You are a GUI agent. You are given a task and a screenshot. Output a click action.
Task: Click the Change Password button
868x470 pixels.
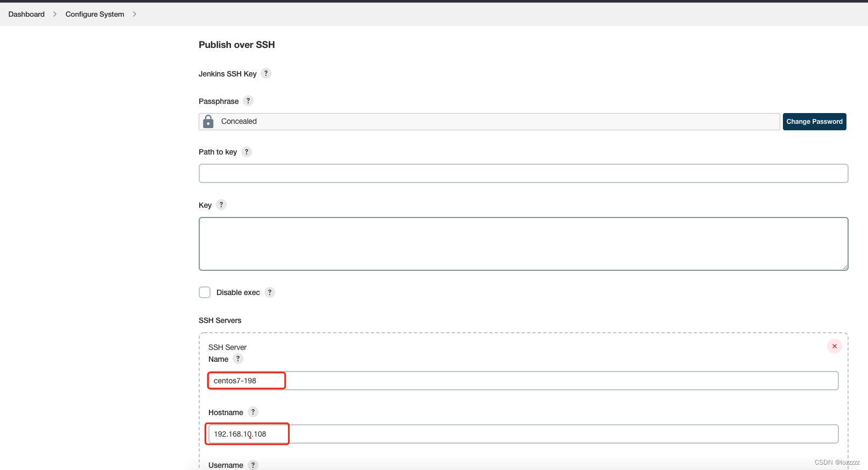click(814, 122)
